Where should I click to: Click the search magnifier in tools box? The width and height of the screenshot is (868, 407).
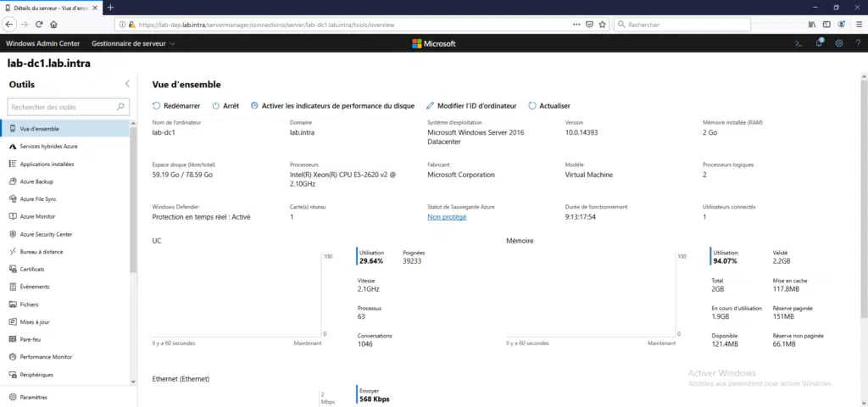coord(120,107)
